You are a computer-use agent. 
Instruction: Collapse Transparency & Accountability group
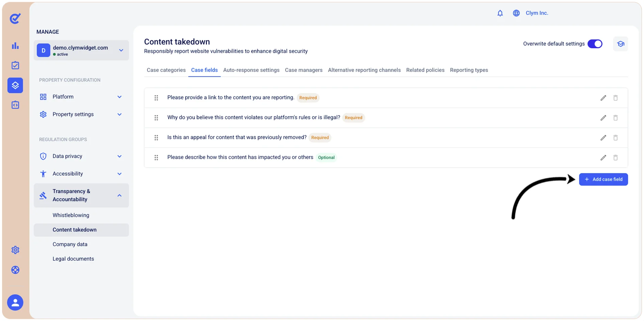[81, 195]
